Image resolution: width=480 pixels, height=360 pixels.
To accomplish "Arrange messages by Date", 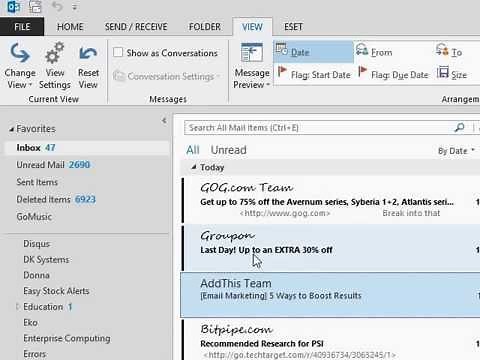I will click(313, 52).
